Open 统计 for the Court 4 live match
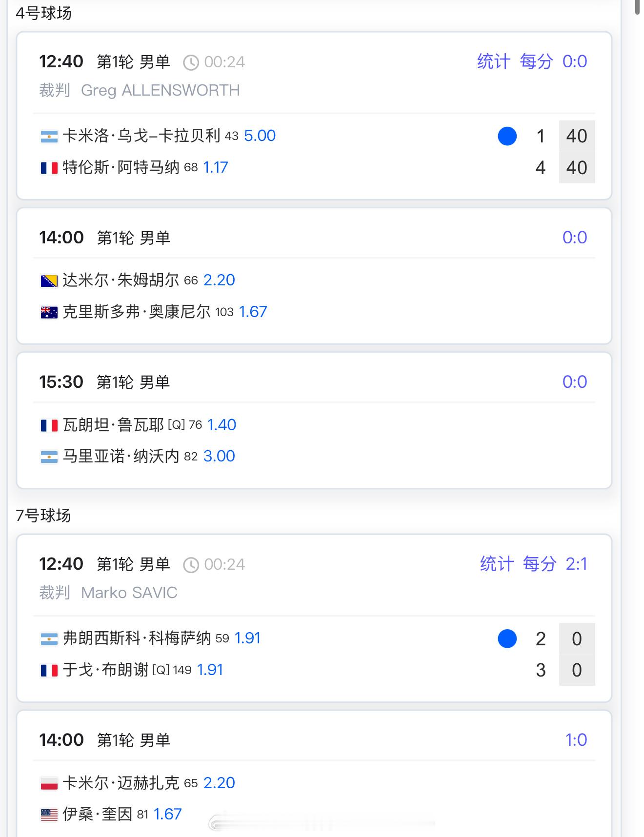Image resolution: width=644 pixels, height=837 pixels. tap(493, 62)
